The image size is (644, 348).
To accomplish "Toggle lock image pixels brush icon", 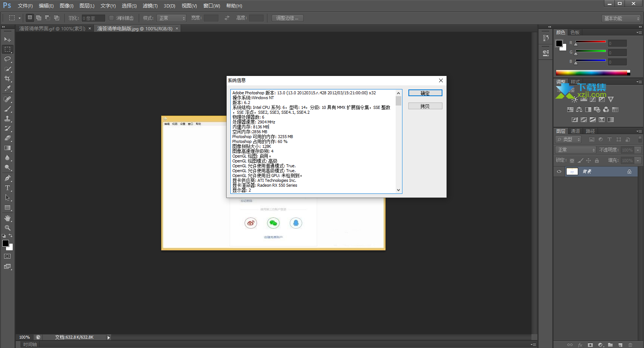I will pyautogui.click(x=580, y=161).
